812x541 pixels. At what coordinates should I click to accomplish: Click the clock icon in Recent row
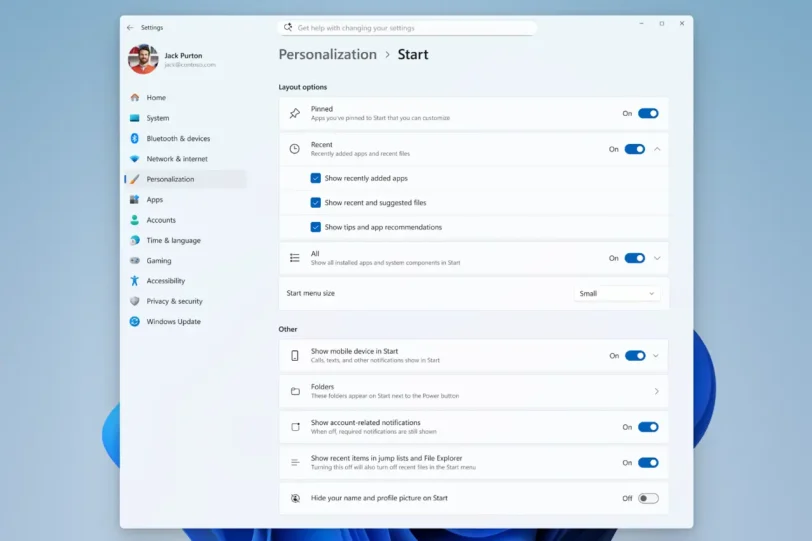pyautogui.click(x=295, y=149)
